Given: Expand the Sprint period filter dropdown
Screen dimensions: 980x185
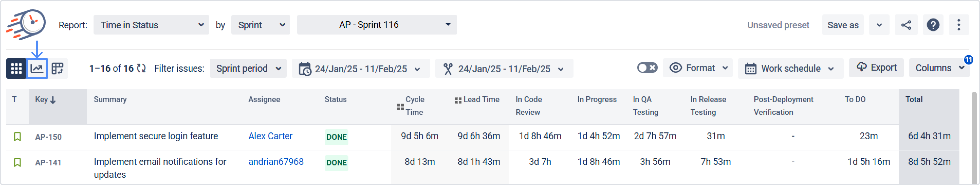Looking at the screenshot, I should (248, 69).
